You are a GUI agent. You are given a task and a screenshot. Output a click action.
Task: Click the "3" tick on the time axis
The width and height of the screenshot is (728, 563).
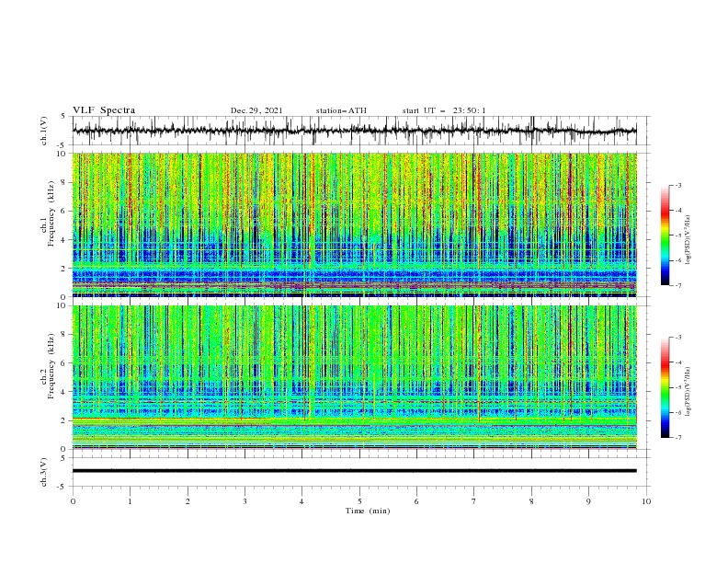245,501
